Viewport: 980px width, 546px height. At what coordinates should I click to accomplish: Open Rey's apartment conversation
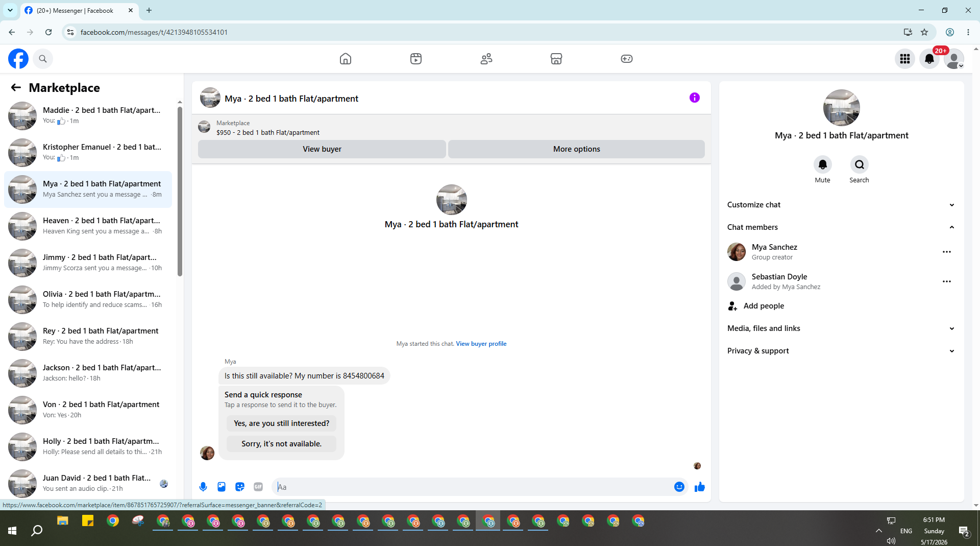tap(88, 336)
